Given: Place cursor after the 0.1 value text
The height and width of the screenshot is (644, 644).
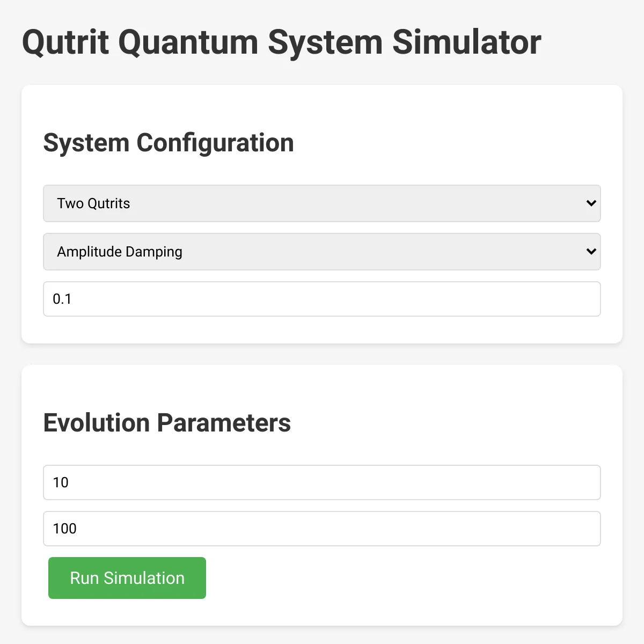Looking at the screenshot, I should point(73,299).
